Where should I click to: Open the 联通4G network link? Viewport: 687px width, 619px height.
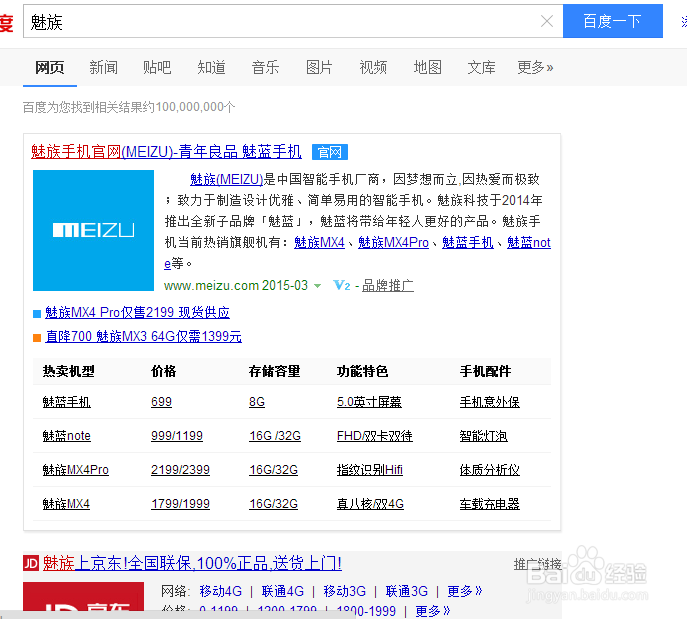coord(283,591)
